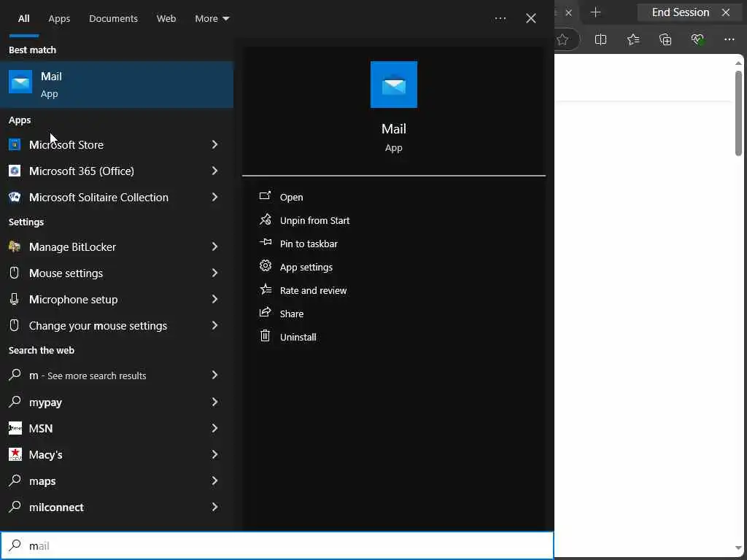Viewport: 747px width, 560px height.
Task: Expand Microphone setup result arrow
Action: tap(215, 298)
